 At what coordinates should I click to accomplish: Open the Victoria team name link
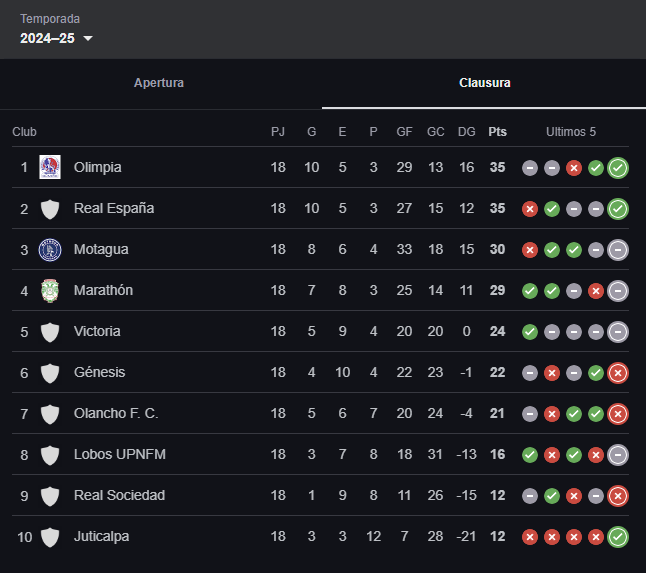coord(97,331)
